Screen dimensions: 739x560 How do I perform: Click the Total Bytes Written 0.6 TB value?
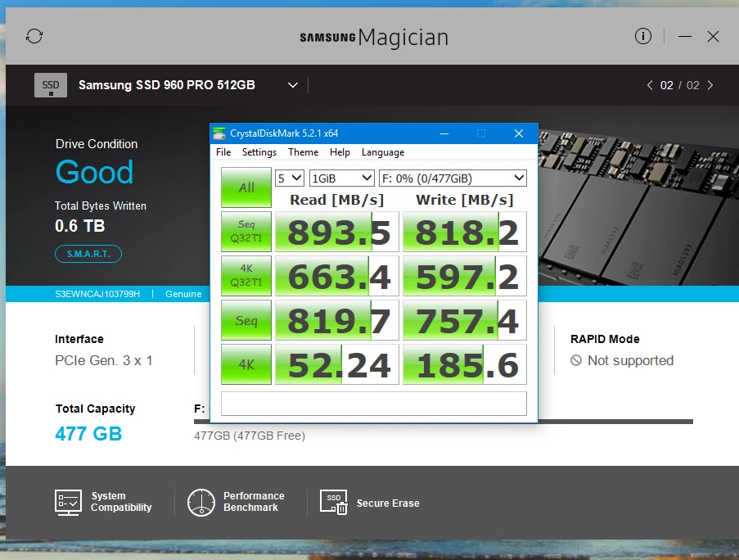point(79,226)
